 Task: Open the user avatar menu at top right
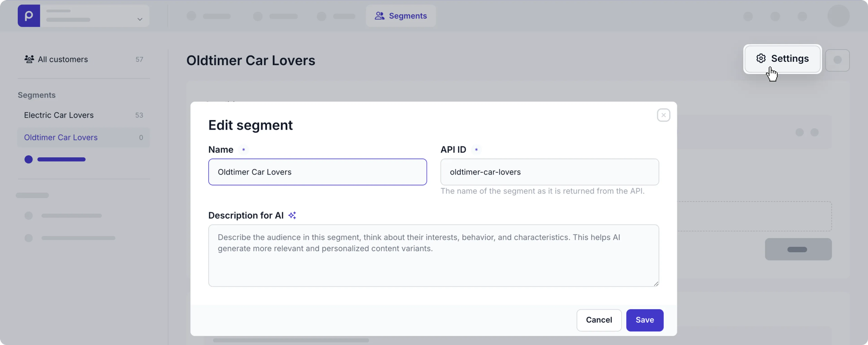click(839, 16)
